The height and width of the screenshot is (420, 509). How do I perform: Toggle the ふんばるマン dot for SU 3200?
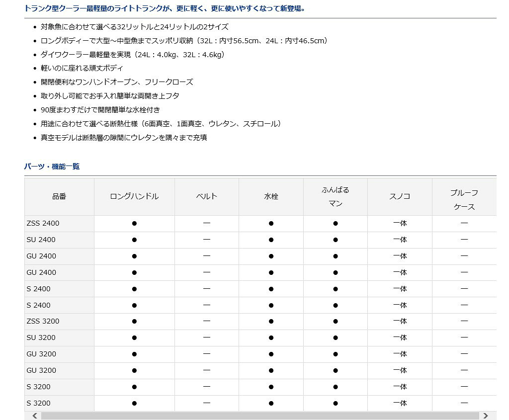[336, 337]
